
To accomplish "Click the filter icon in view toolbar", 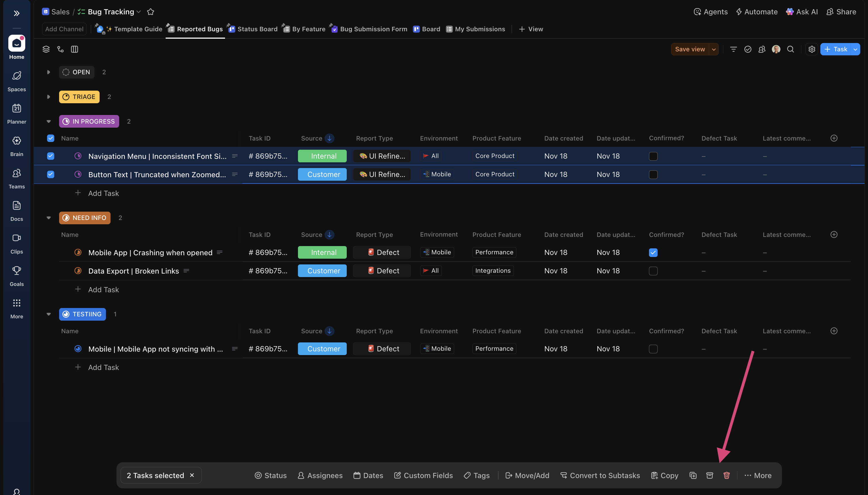I will tap(733, 49).
